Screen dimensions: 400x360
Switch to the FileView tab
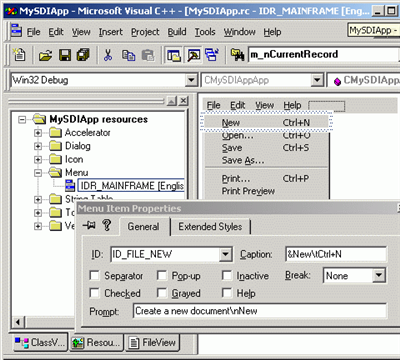tap(153, 342)
